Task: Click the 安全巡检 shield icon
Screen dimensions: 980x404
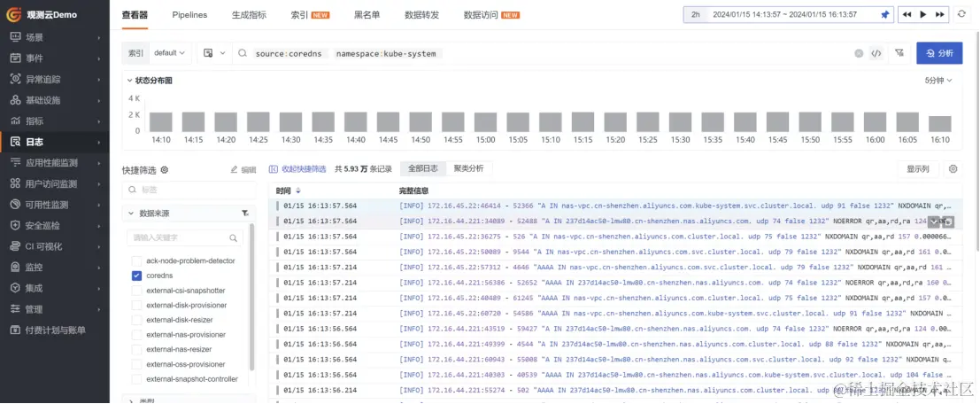Action: [16, 225]
